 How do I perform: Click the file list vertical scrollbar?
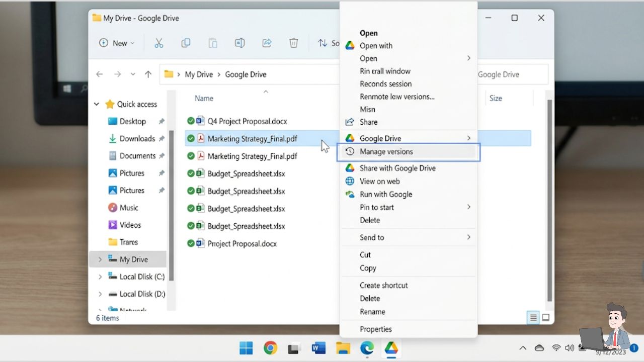(x=550, y=201)
